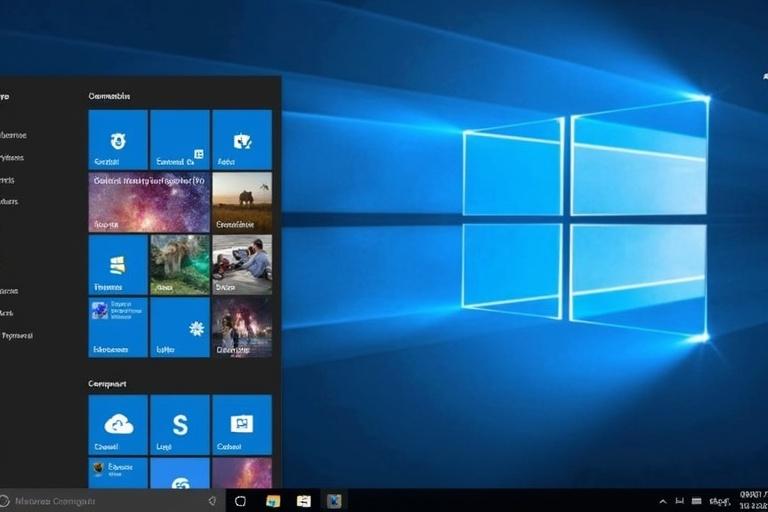
Task: Launch the tile with the letter S icon
Action: point(180,425)
